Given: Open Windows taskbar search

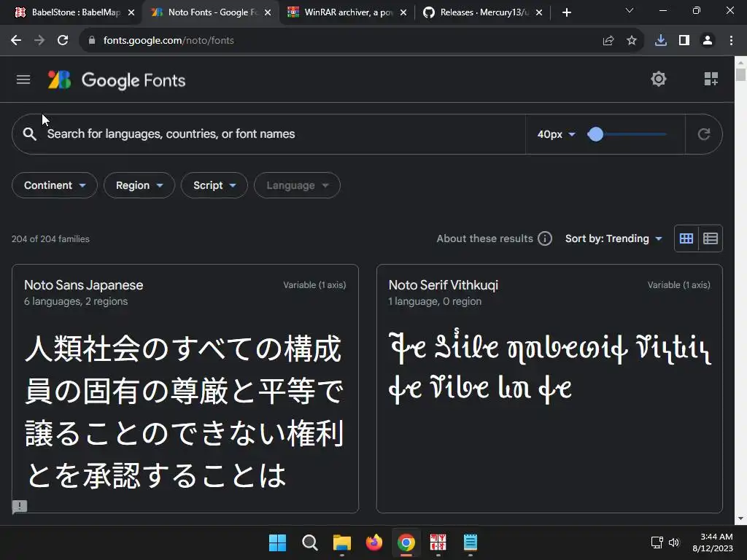Looking at the screenshot, I should coord(309,542).
